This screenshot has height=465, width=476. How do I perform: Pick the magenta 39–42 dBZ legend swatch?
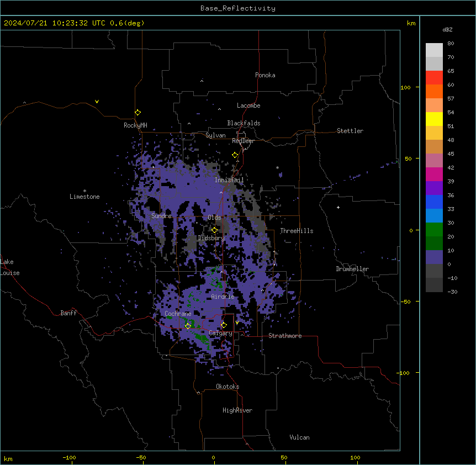434,174
